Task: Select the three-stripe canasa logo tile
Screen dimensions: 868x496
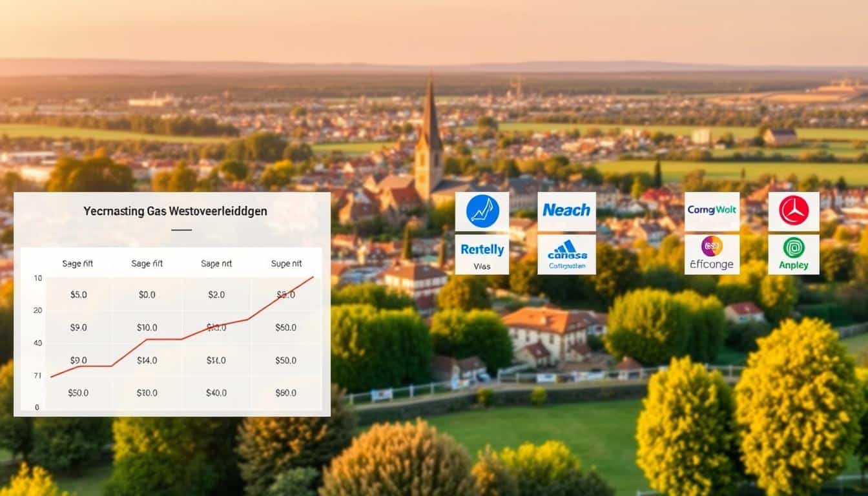Action: pos(566,254)
